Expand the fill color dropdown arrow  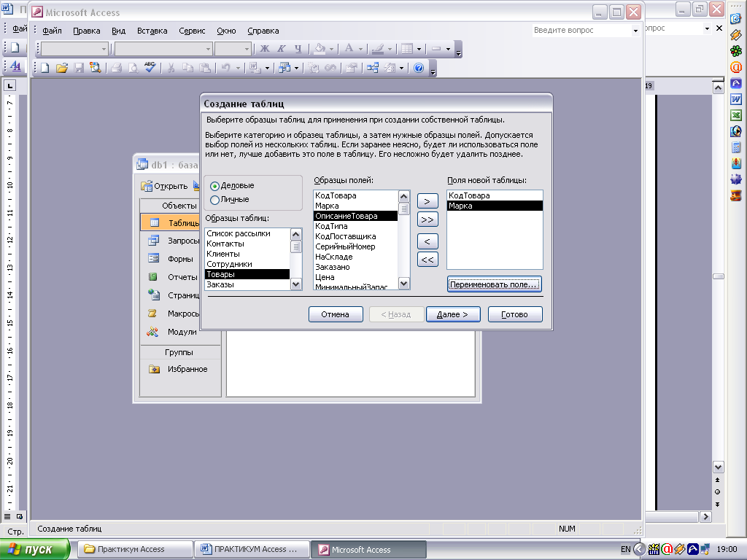(332, 49)
